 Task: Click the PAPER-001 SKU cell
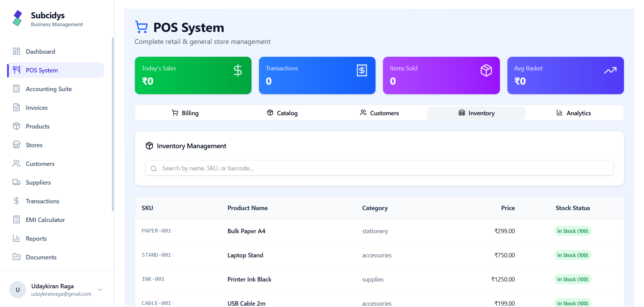[156, 231]
